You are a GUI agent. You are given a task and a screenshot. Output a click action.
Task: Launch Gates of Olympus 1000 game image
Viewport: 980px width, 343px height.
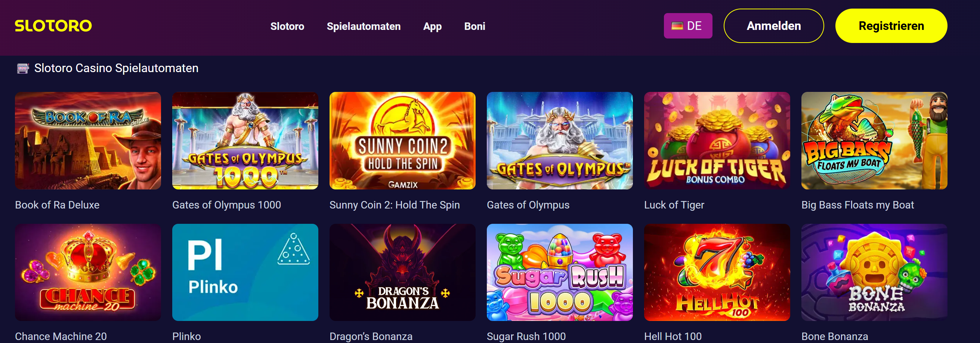[x=245, y=141]
